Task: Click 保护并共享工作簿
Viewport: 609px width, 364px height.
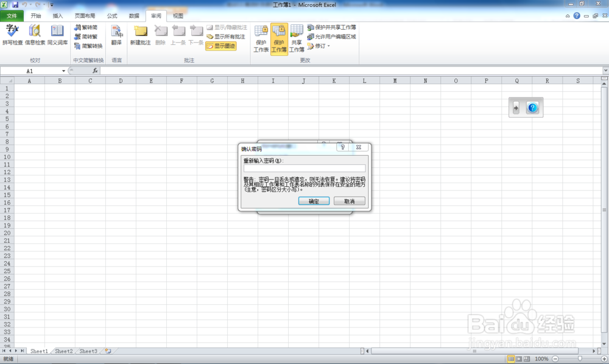Action: tap(332, 27)
